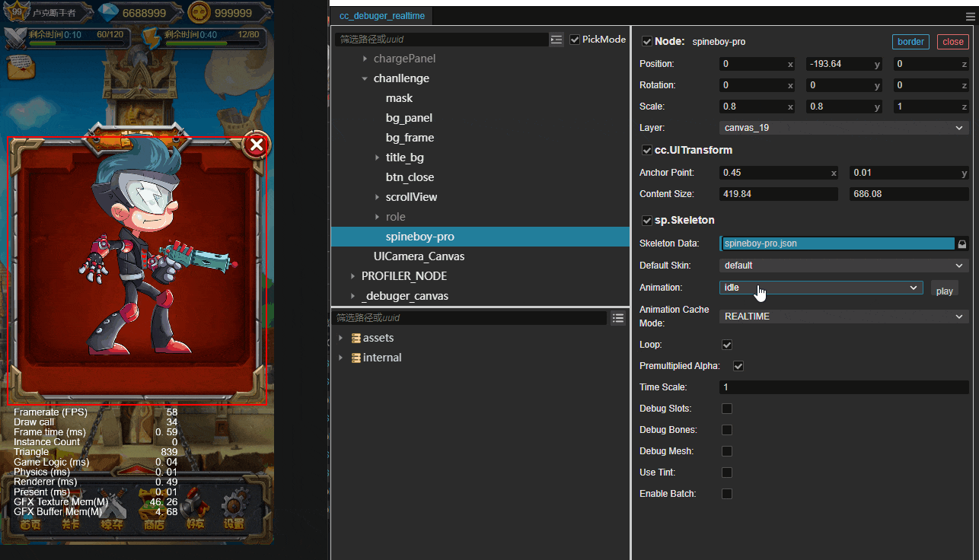The height and width of the screenshot is (560, 979).
Task: Open the Default Skin dropdown
Action: click(843, 266)
